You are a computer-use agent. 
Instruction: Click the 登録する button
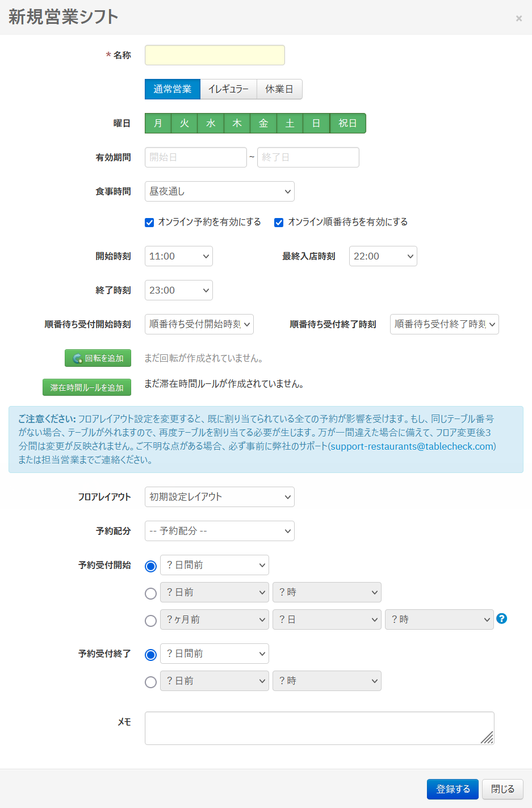pyautogui.click(x=453, y=789)
